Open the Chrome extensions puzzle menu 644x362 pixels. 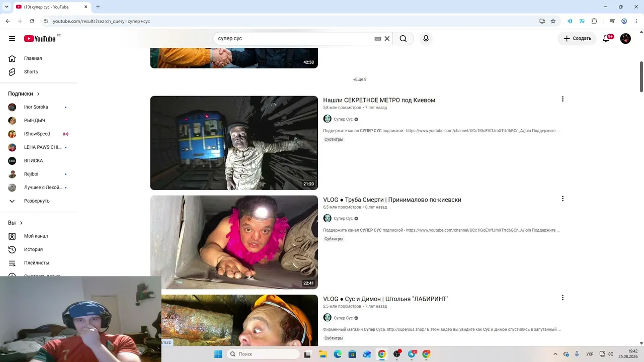click(594, 21)
